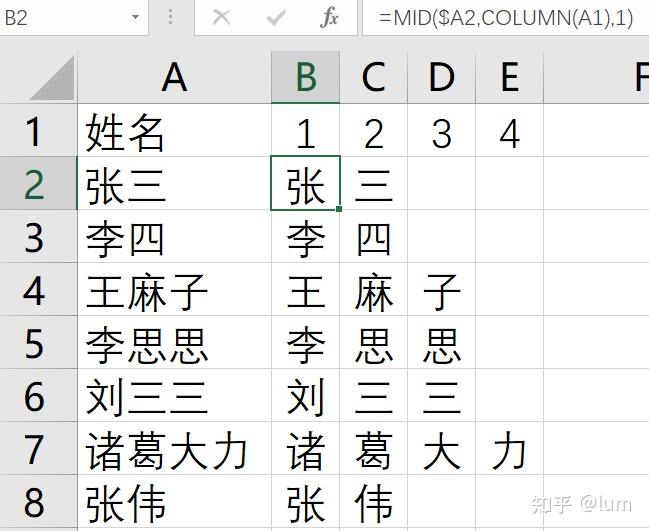
Task: Click cell A6 containing 刘三三
Action: pos(174,395)
